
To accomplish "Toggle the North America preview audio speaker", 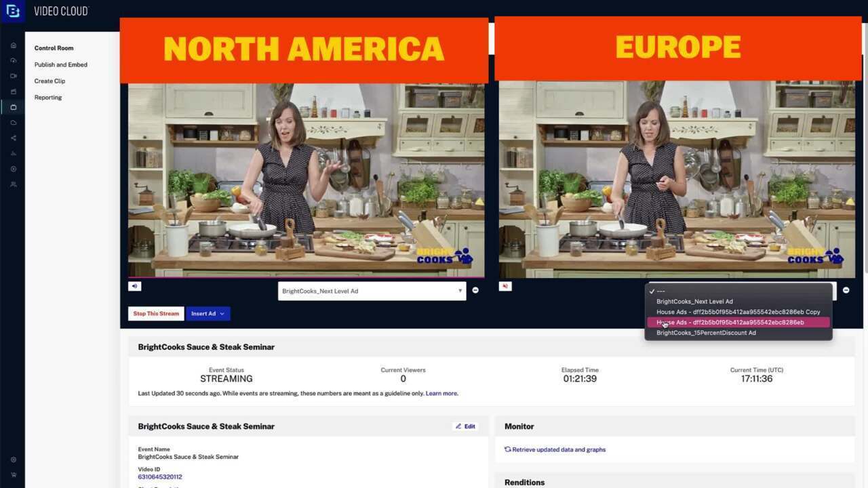I will [x=134, y=286].
